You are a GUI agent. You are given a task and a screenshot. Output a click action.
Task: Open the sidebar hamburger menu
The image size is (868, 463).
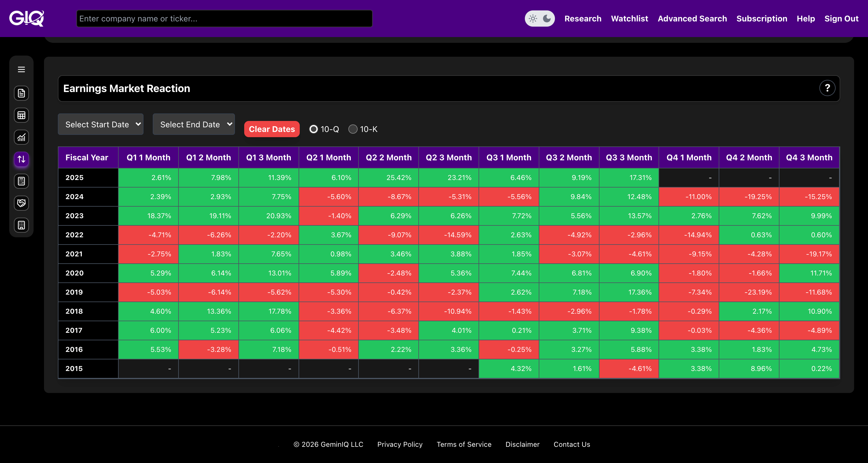coord(21,69)
